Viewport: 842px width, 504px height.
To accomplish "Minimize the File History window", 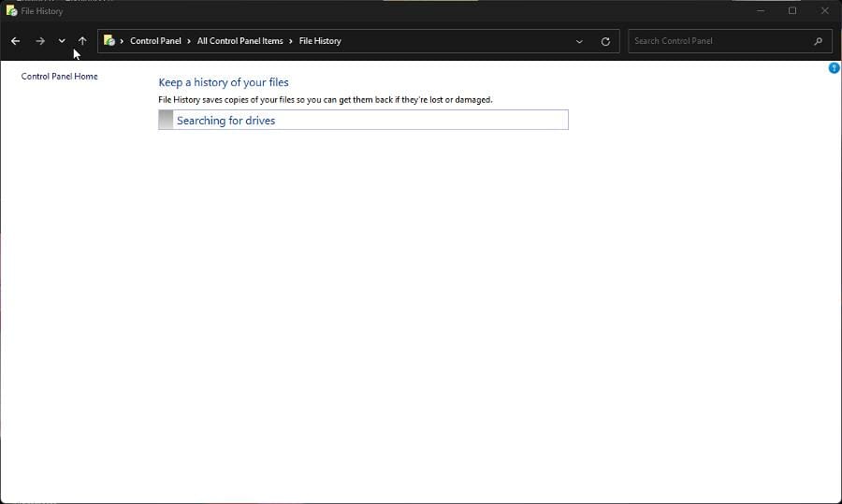I will point(761,10).
